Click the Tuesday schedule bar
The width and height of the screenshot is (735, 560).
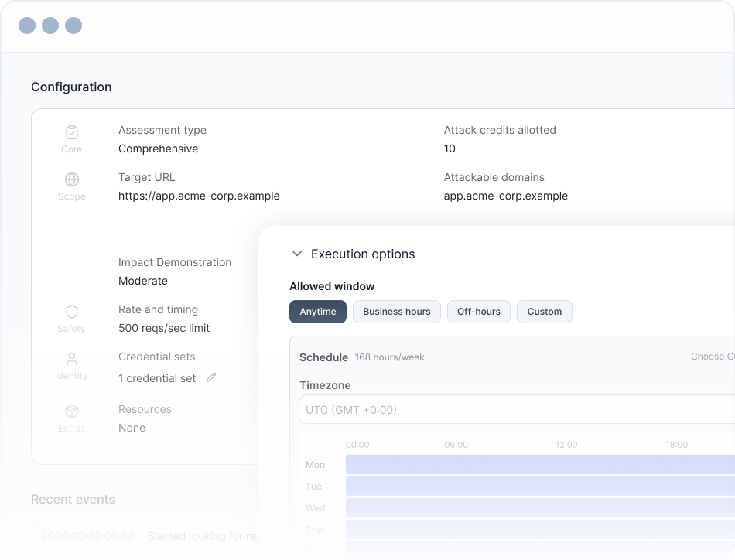(x=540, y=486)
